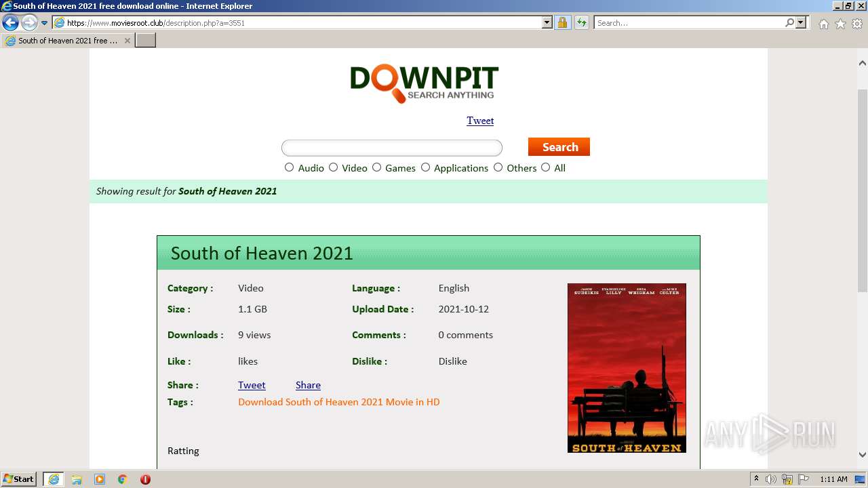Click the 'Dislike' value text
This screenshot has height=488, width=868.
pyautogui.click(x=453, y=361)
